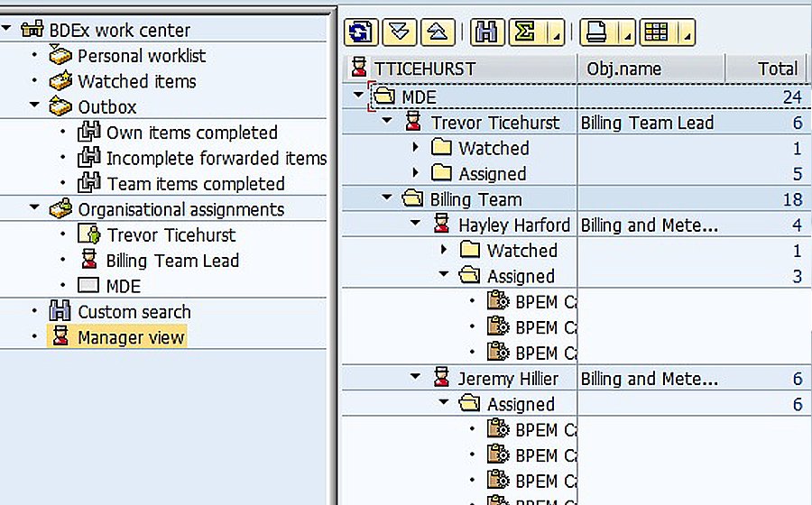812x505 pixels.
Task: Select Jeremy Hillier user row
Action: tap(508, 379)
